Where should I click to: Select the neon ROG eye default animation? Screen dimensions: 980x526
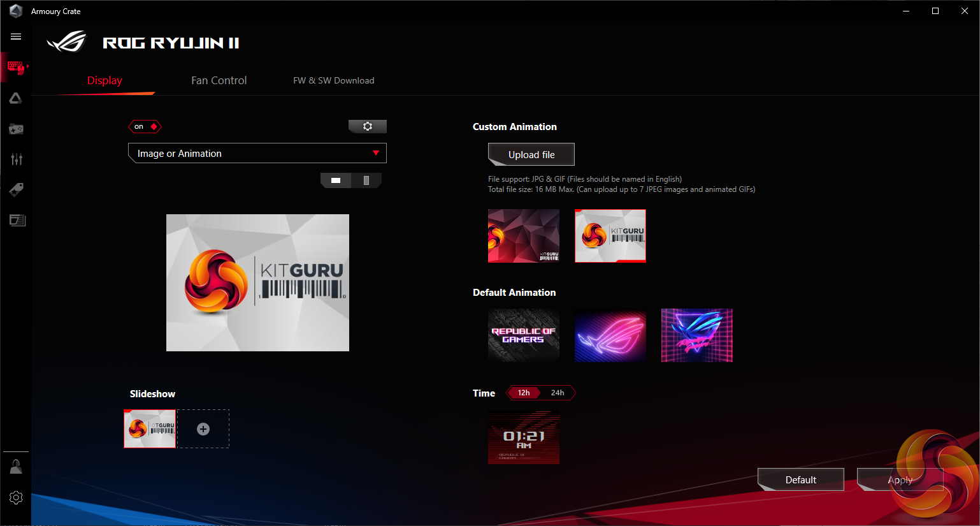point(610,335)
